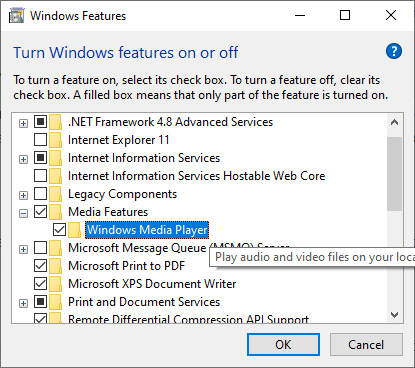Click the Microsoft Print to PDF folder icon
Image resolution: width=415 pixels, height=368 pixels.
(x=55, y=266)
